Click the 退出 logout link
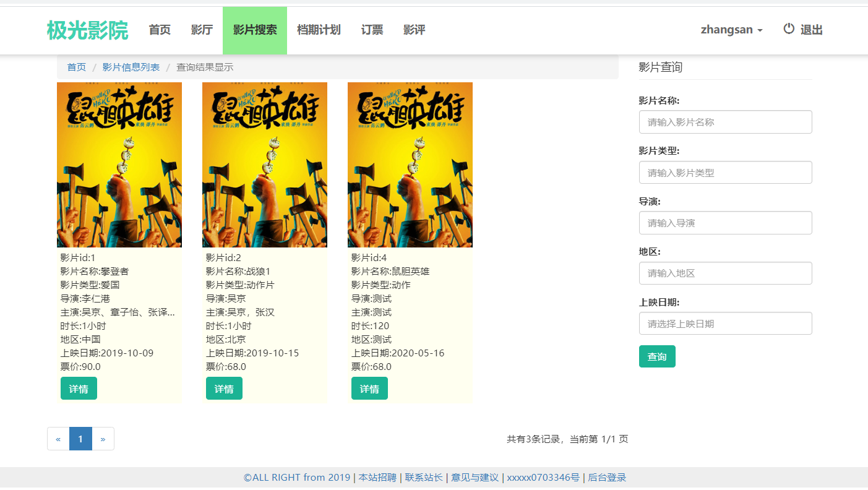868x490 pixels. [811, 30]
